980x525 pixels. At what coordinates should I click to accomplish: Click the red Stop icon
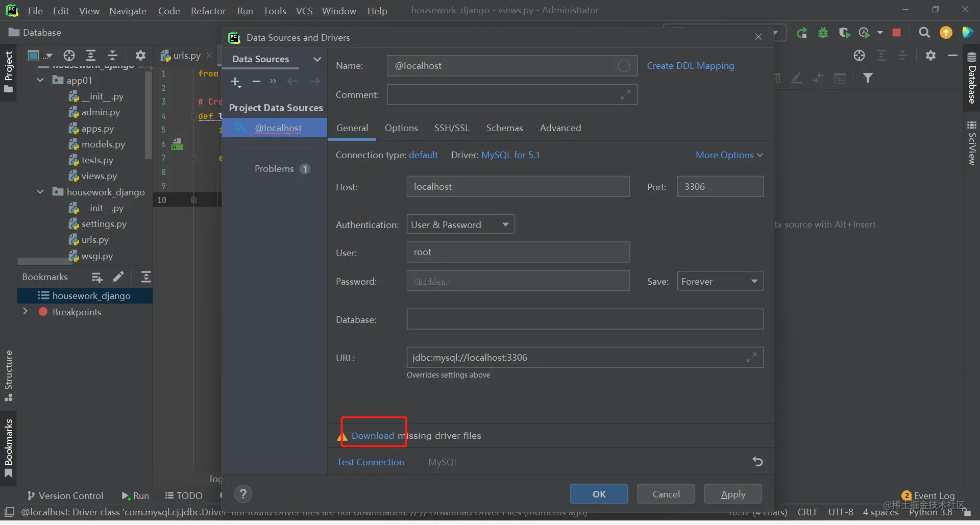(x=896, y=33)
